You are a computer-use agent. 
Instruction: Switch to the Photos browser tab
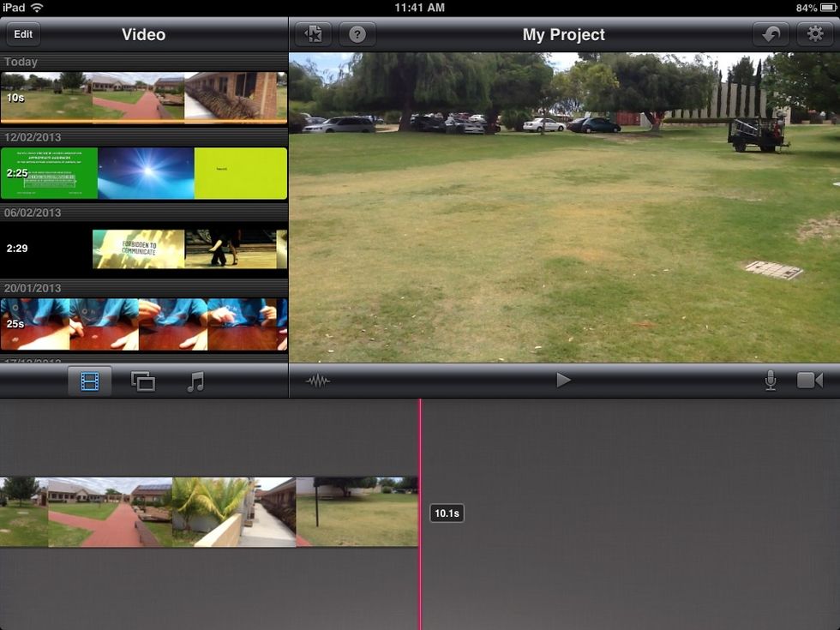143,381
